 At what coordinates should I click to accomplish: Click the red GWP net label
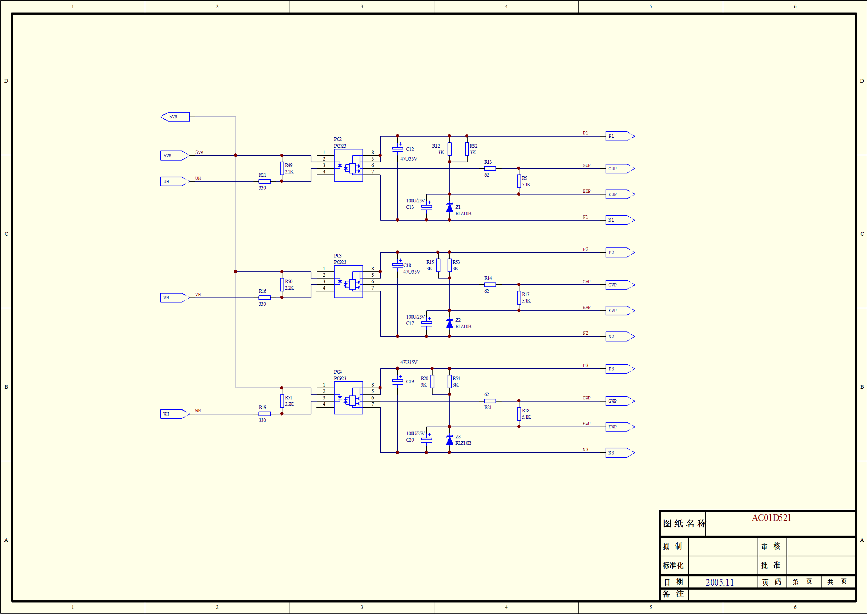pos(586,398)
